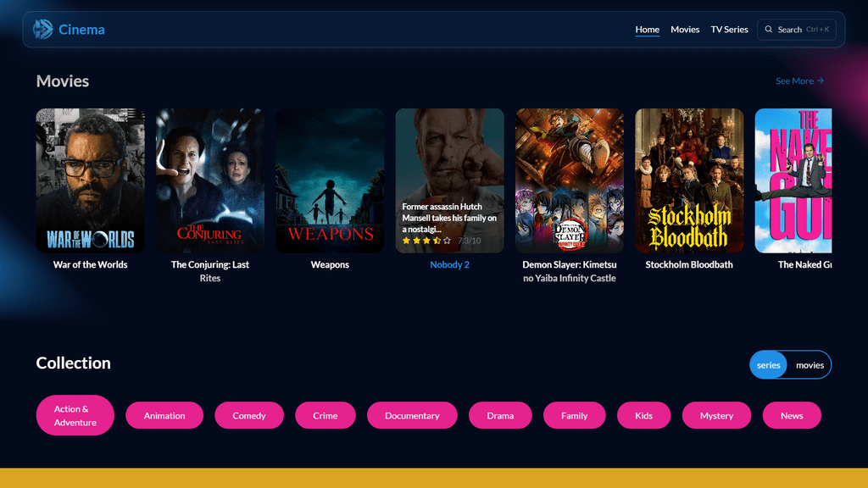Screen dimensions: 868x488
Task: Click the Nobody 2 star rating
Action: click(426, 241)
